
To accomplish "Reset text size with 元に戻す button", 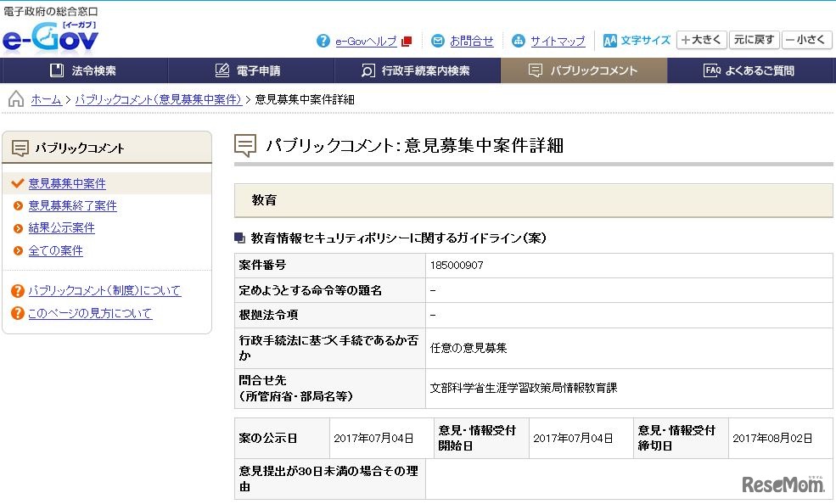I will (x=753, y=40).
